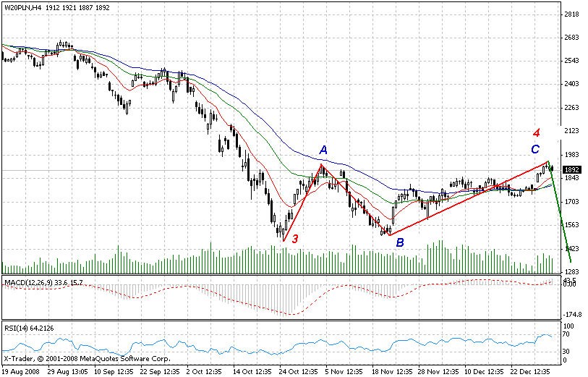
Task: Click the 1703 price axis label
Action: pos(572,201)
